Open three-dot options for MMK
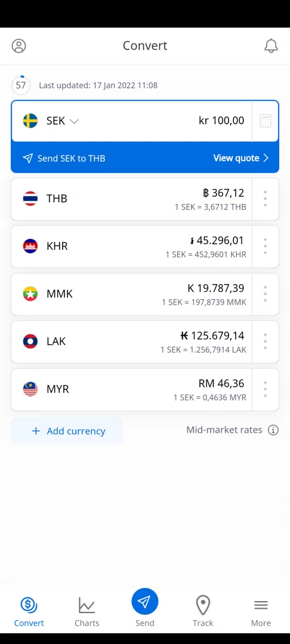Screen dimensions: 290x644 tap(266, 294)
